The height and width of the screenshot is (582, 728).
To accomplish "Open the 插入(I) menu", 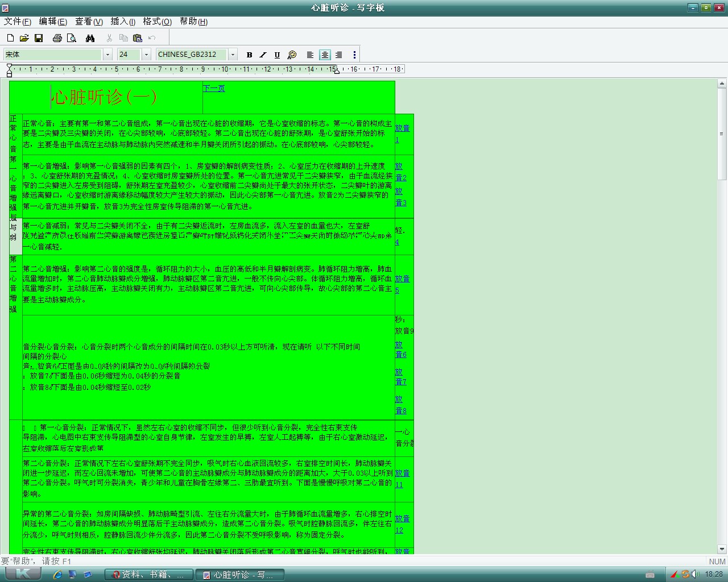I will tap(123, 22).
